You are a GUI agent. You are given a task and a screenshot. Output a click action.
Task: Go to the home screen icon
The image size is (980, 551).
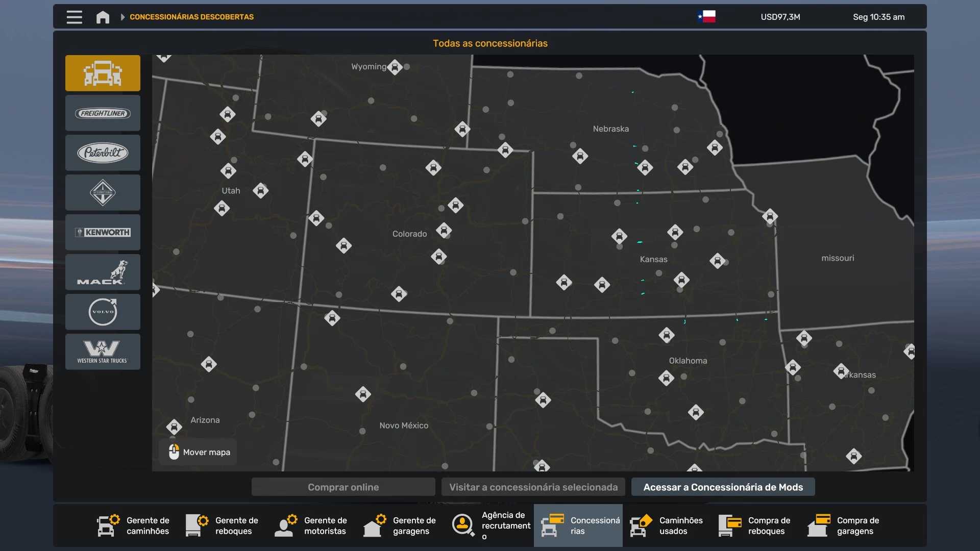pyautogui.click(x=103, y=17)
